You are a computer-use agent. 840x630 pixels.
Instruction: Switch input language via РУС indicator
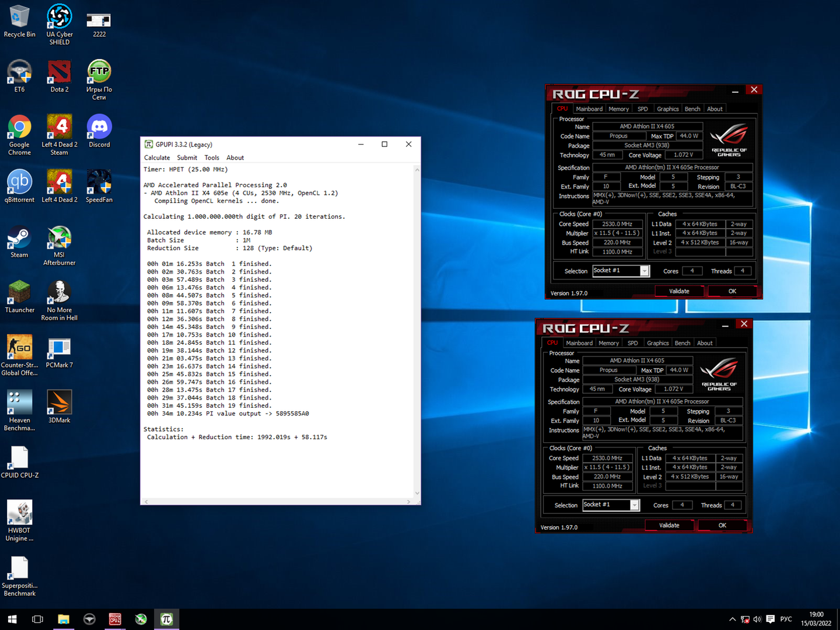[786, 619]
